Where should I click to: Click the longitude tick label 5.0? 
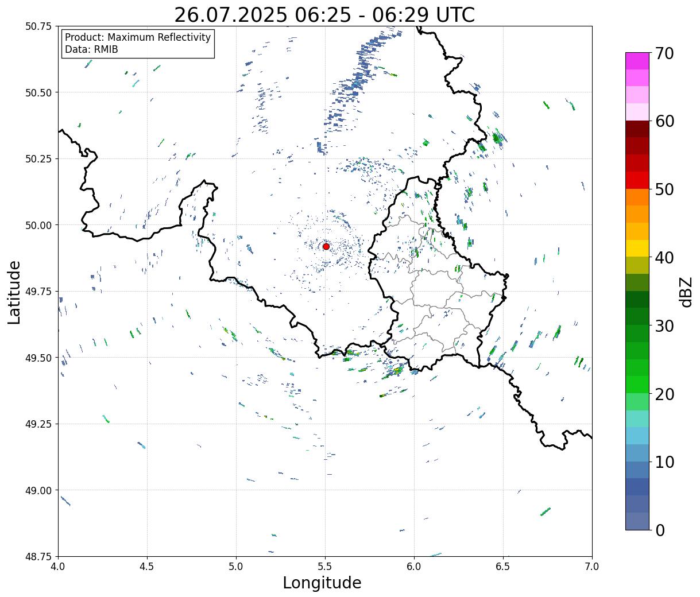tap(236, 567)
